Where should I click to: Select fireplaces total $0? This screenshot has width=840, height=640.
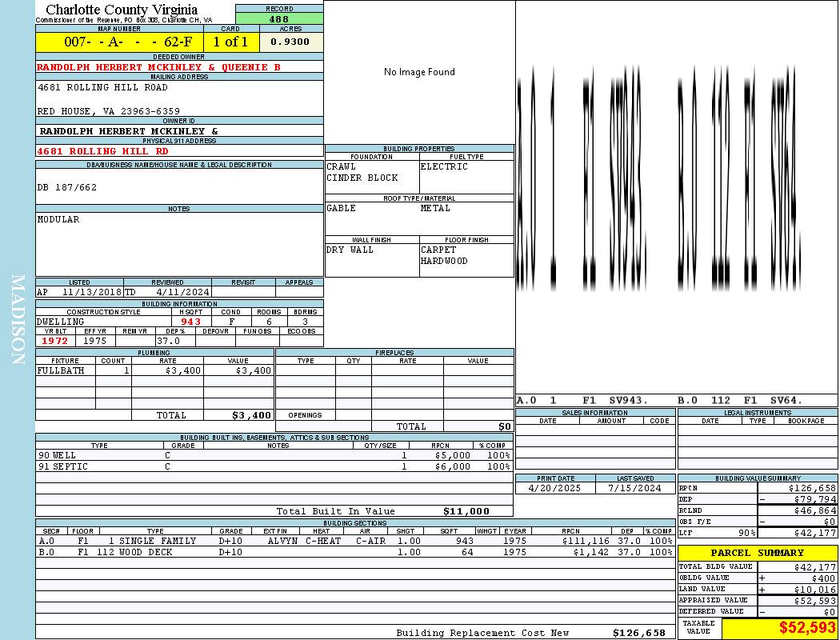pos(505,427)
